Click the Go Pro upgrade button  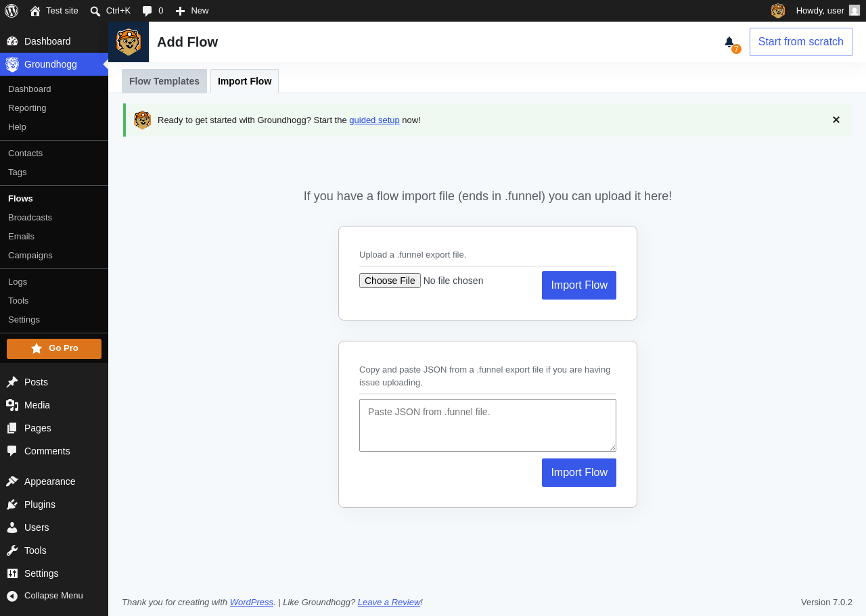[x=54, y=349]
